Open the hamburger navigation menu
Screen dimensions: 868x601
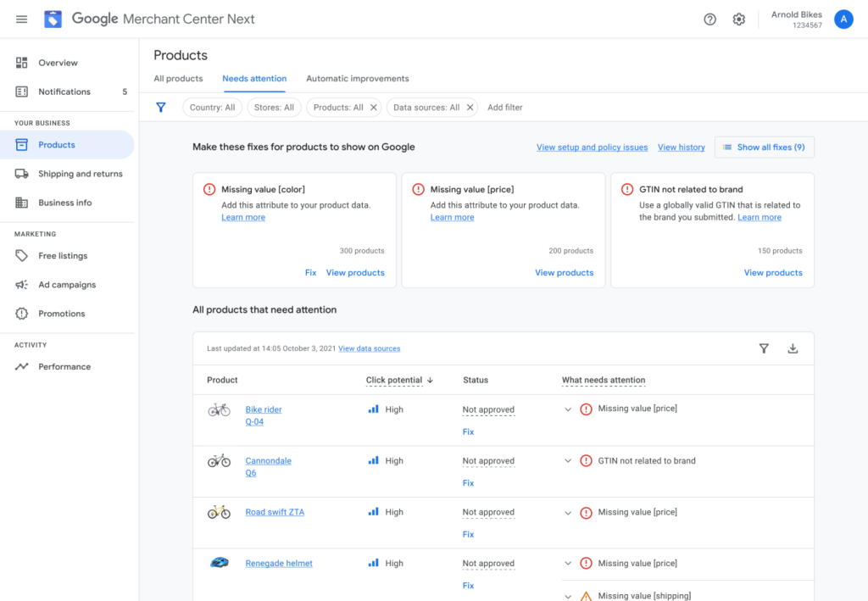click(x=21, y=19)
